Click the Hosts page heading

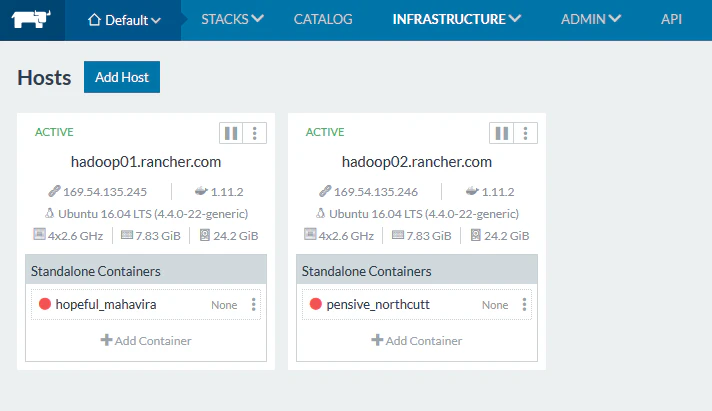[x=44, y=78]
